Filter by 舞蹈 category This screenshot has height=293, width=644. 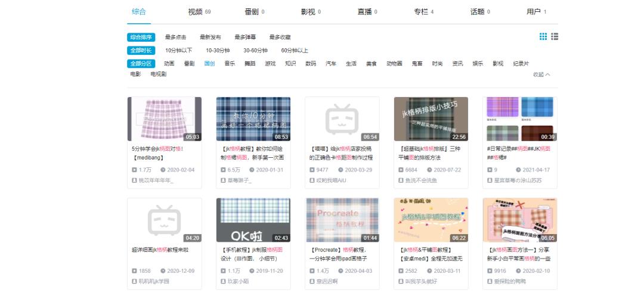[250, 64]
